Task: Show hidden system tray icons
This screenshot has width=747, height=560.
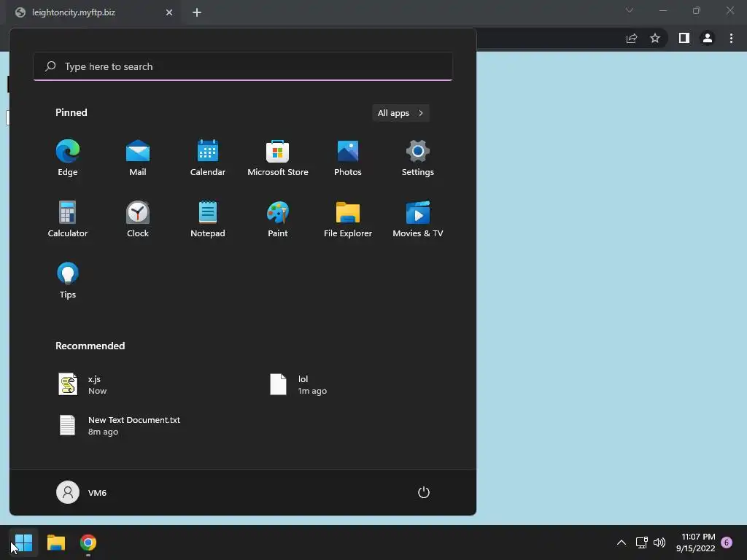Action: 622,542
